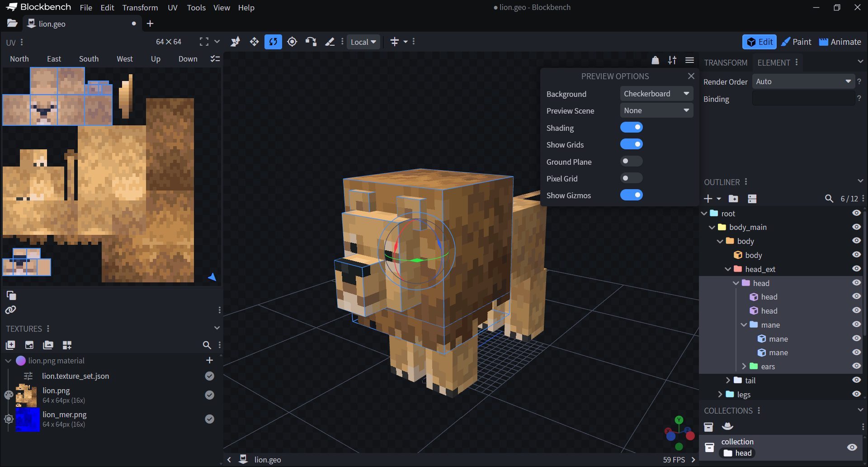Image resolution: width=868 pixels, height=467 pixels.
Task: Import an existing texture file
Action: click(29, 345)
